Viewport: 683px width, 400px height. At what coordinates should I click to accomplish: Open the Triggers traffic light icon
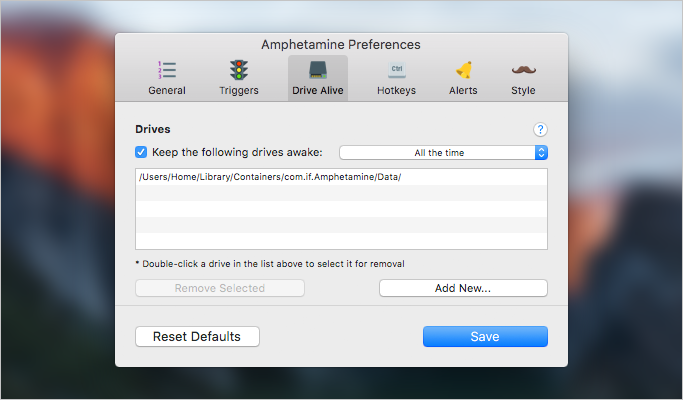[x=239, y=70]
